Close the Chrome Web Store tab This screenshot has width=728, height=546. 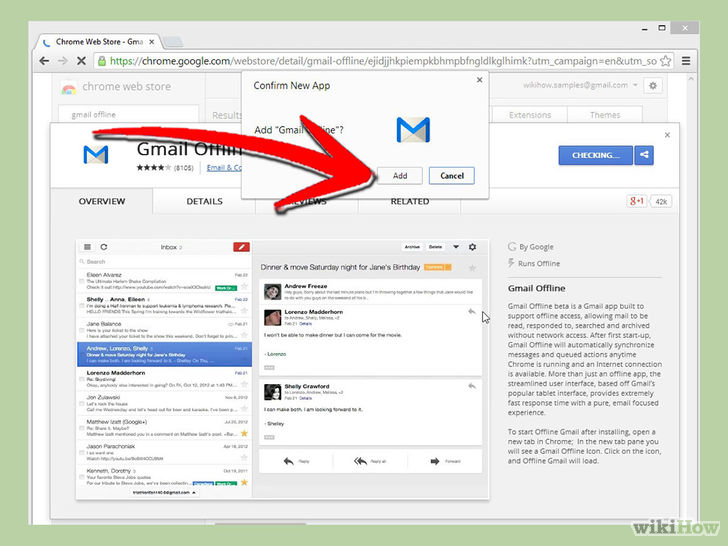[151, 42]
